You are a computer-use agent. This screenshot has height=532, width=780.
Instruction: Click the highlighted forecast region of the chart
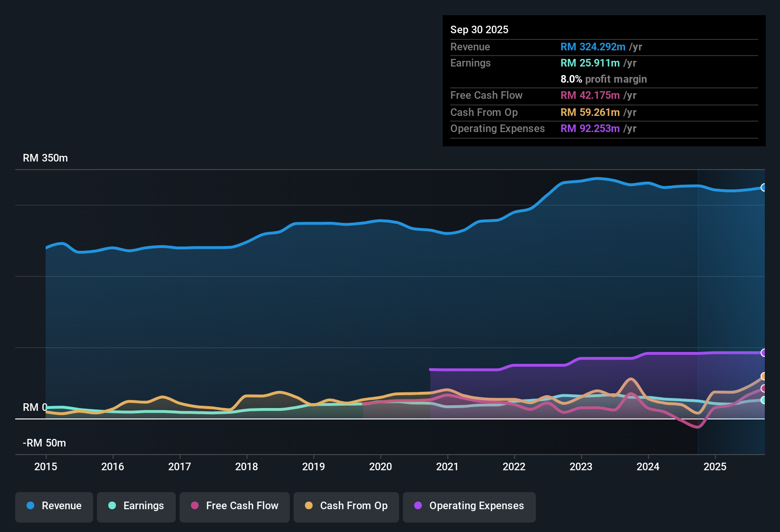tap(732, 285)
